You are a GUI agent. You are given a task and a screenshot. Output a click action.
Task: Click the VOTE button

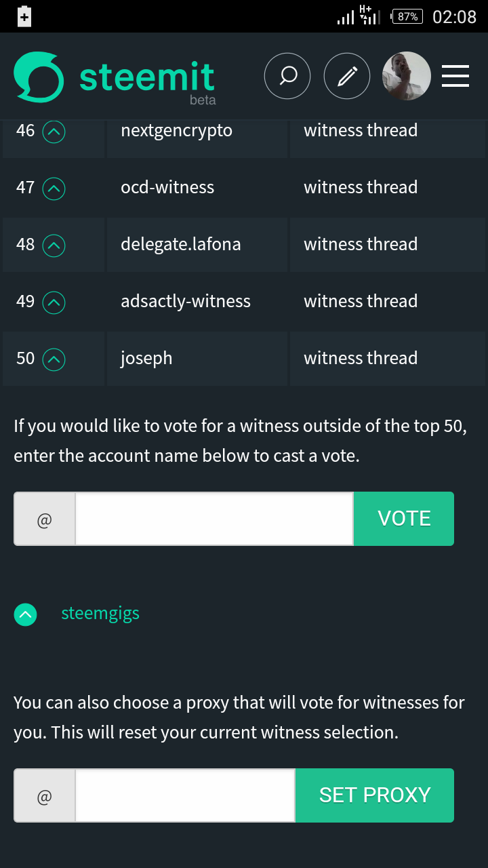(404, 519)
